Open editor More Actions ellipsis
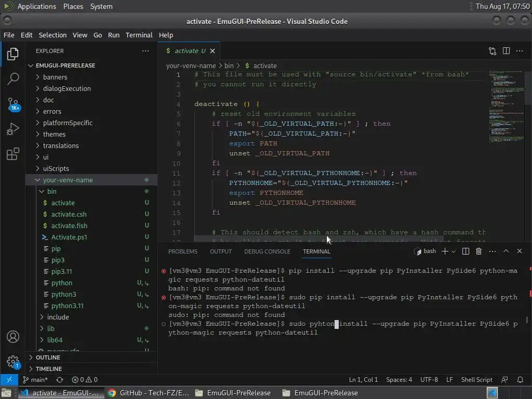The image size is (532, 399). tap(520, 51)
